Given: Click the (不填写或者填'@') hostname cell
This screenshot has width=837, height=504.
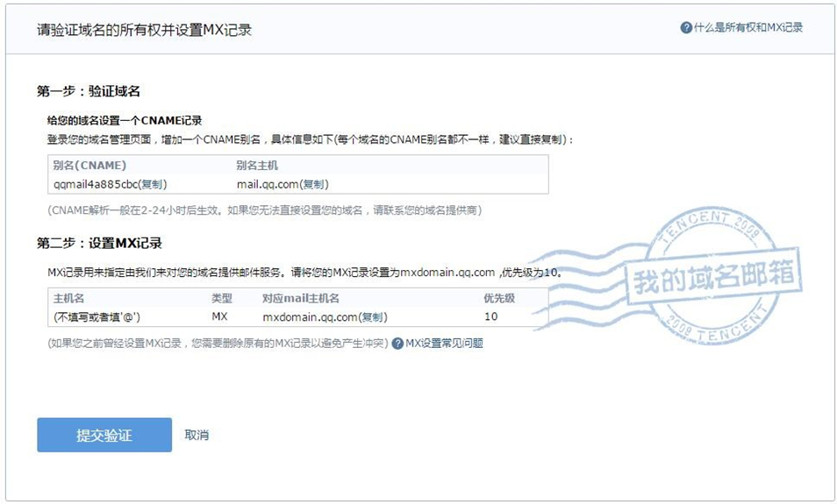Looking at the screenshot, I should 97,316.
